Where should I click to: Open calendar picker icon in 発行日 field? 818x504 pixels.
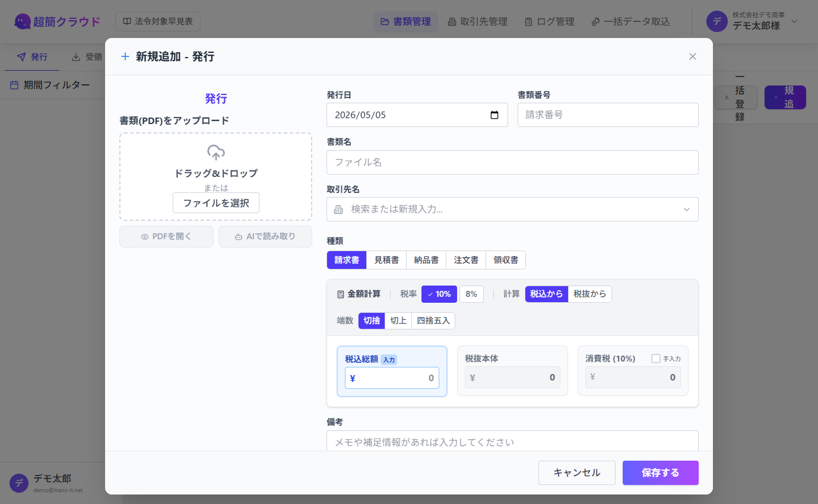pos(494,115)
